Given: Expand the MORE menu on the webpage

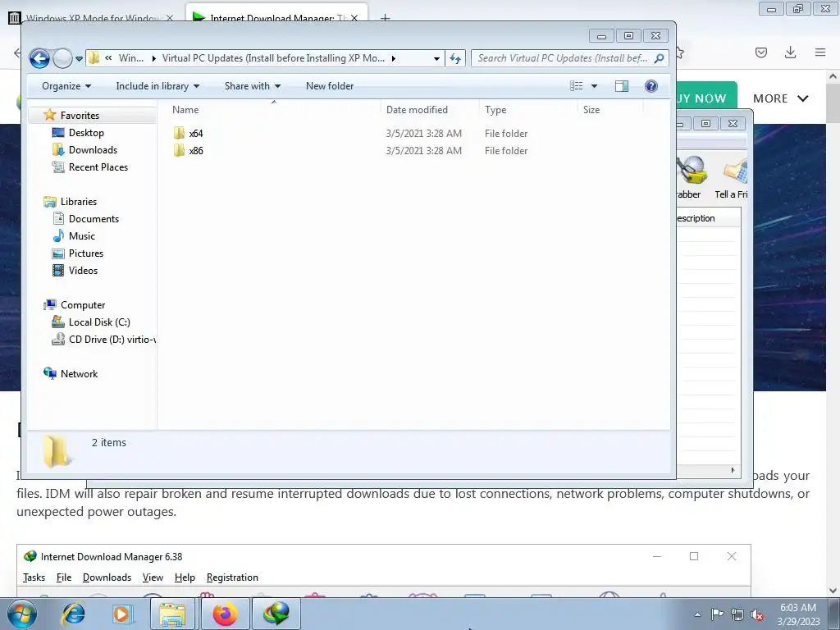Looking at the screenshot, I should (781, 98).
